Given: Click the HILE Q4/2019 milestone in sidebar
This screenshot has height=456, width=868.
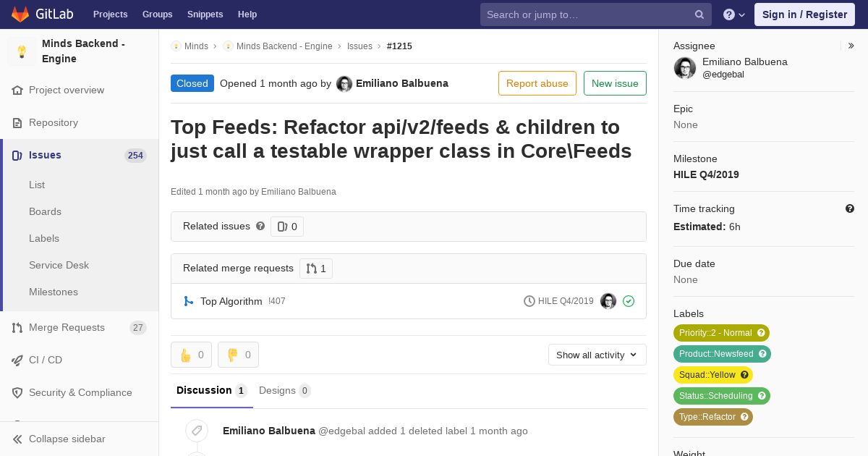Looking at the screenshot, I should 706,174.
